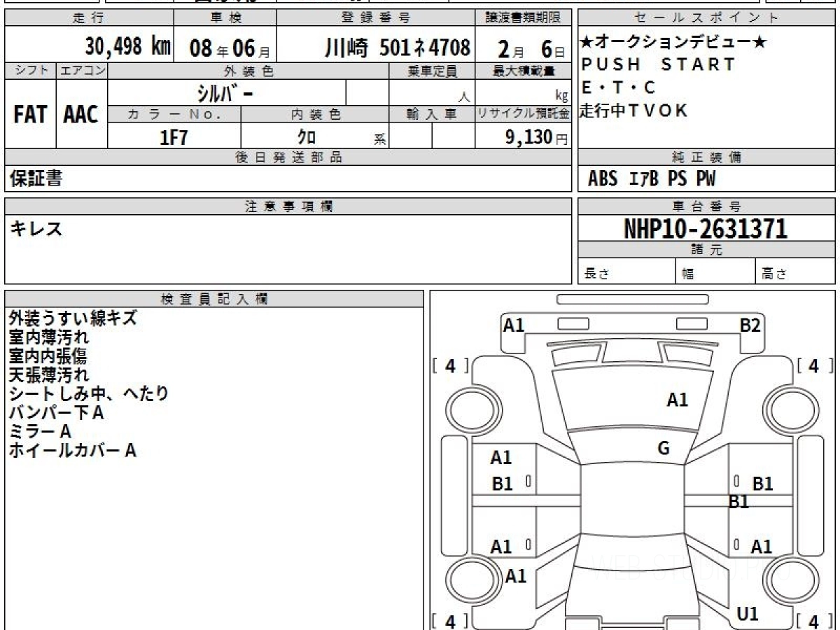Select the シフト header cell
Viewport: 840px width, 630px height.
click(30, 70)
